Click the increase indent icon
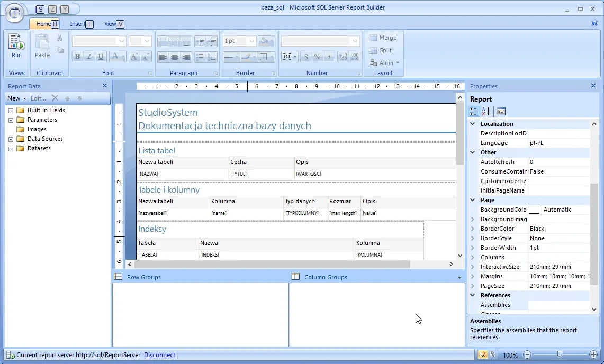Viewport: 604px width, 364px height. [x=212, y=41]
